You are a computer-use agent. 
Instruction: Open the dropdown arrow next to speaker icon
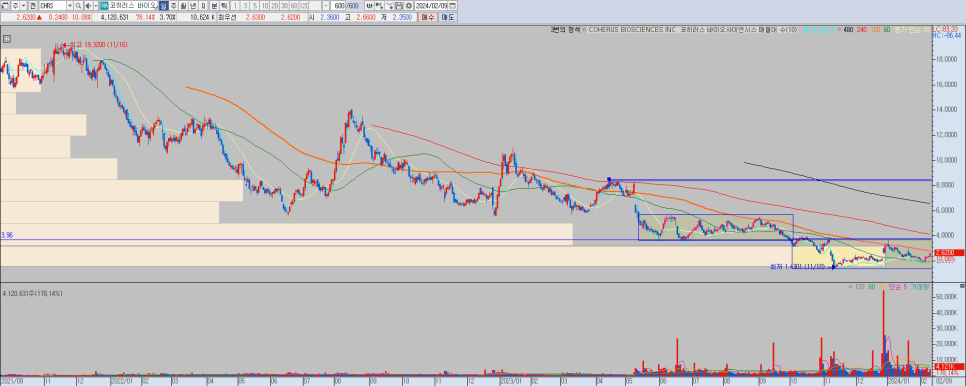point(95,6)
